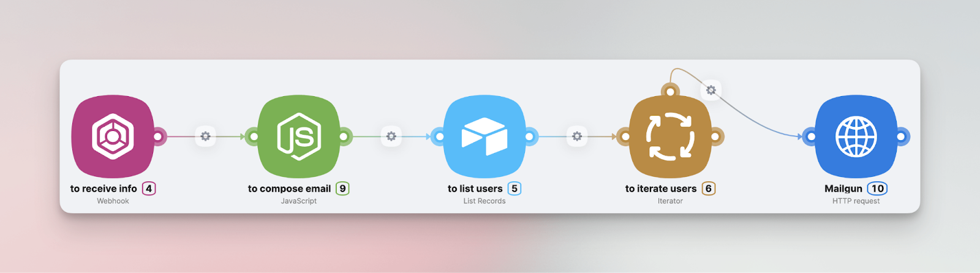
Task: Click the 'HTTP request' subtitle text
Action: [x=856, y=201]
